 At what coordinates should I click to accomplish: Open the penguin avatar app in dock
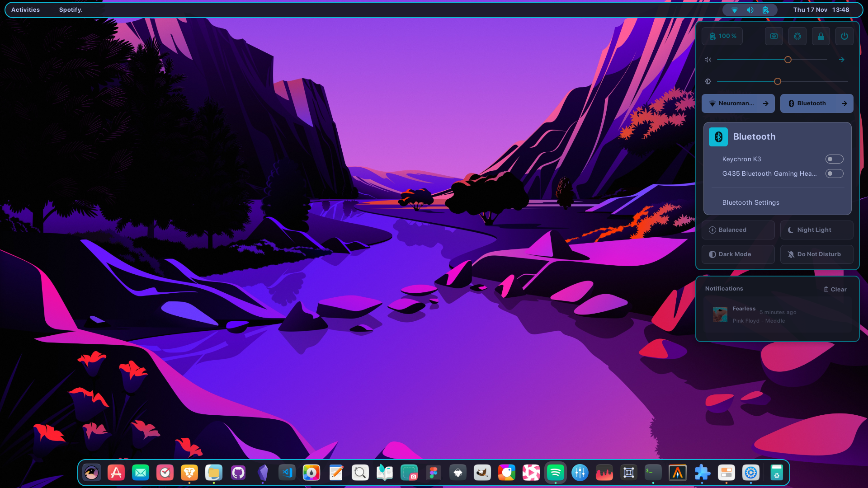(x=92, y=473)
